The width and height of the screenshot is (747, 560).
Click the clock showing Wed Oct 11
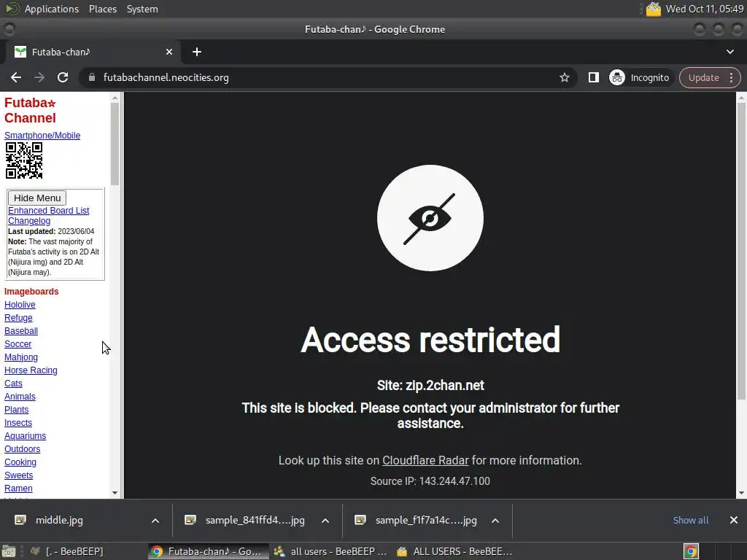click(705, 9)
